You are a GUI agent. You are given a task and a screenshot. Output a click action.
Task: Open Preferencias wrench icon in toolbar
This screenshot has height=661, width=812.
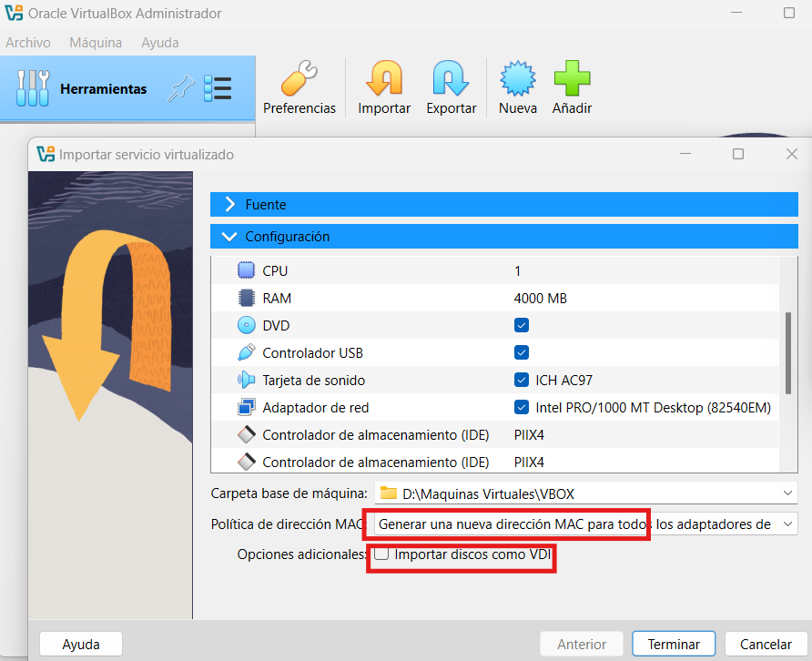coord(299,78)
